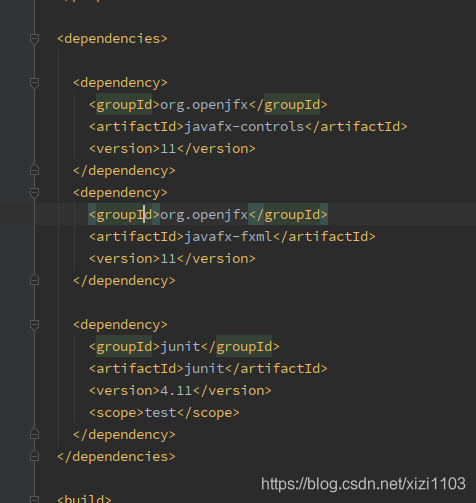Click the <dependency> tag above junit groupId
This screenshot has width=476, height=503.
[120, 325]
